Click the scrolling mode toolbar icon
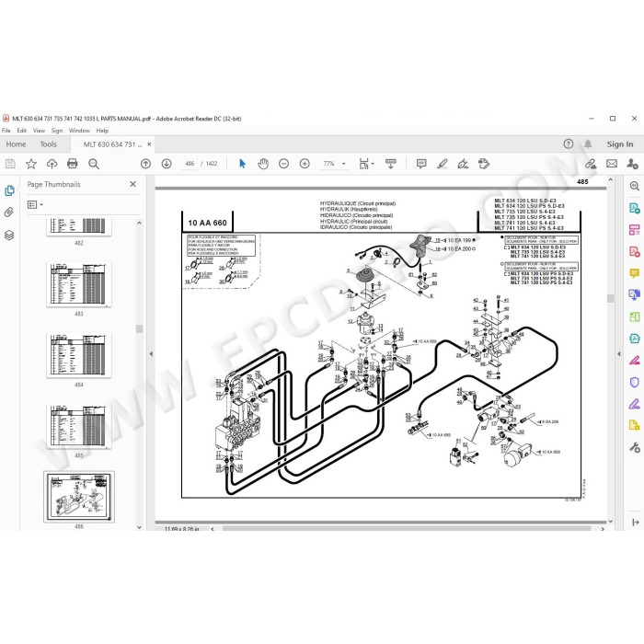The image size is (644, 644). [x=391, y=164]
